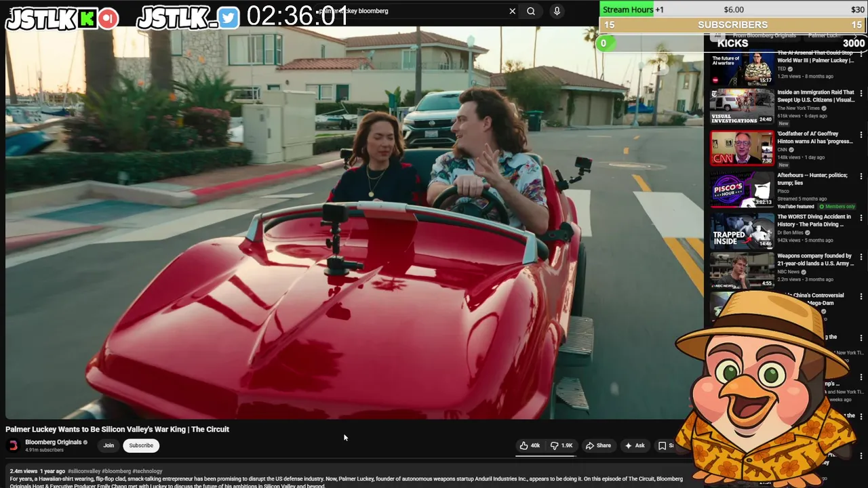868x488 pixels.
Task: Open 'The future of AI warfare' TED thumbnail
Action: [741, 67]
